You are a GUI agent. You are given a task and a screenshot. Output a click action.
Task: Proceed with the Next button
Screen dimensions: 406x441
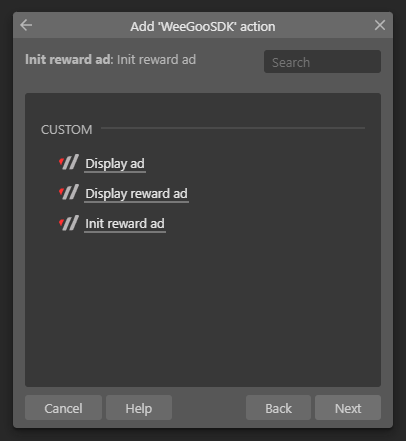[x=348, y=408]
